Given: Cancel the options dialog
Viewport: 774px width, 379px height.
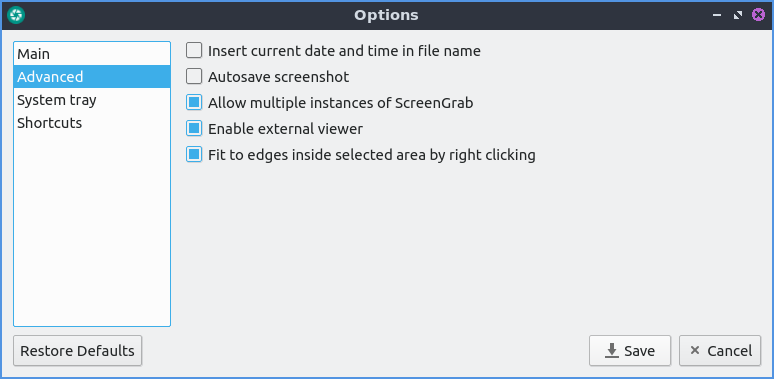Looking at the screenshot, I should 720,351.
